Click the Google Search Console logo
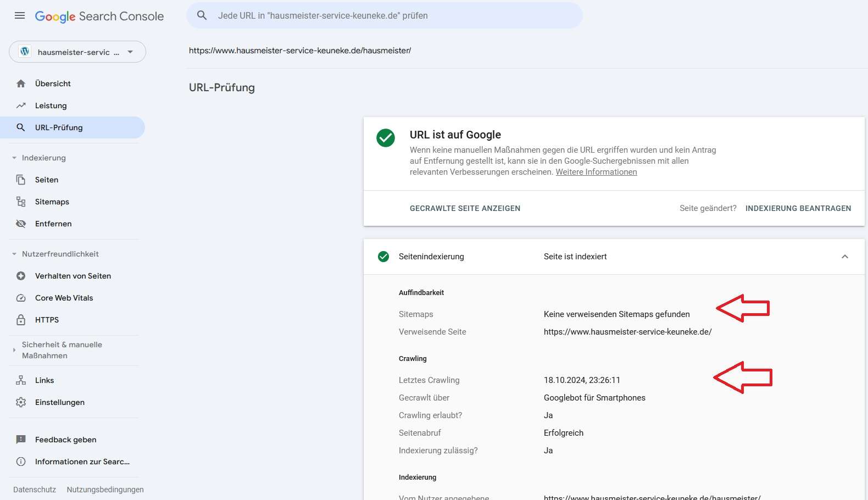The width and height of the screenshot is (868, 500). coord(99,16)
